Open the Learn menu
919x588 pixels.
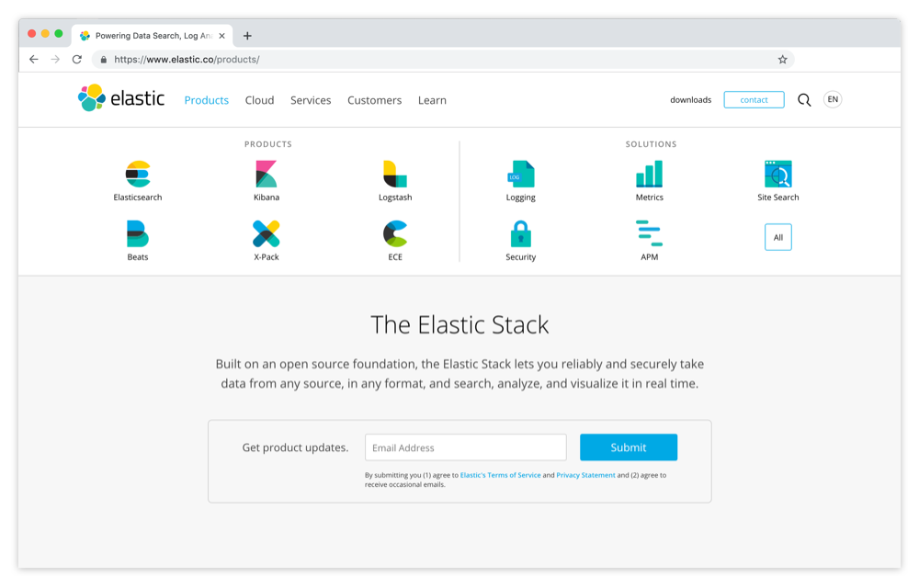click(432, 100)
